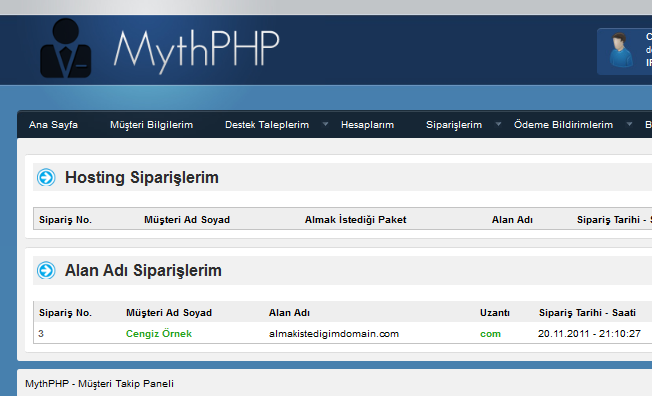Click Sipariş No. header in hosting table
Image resolution: width=652 pixels, height=396 pixels.
[65, 220]
